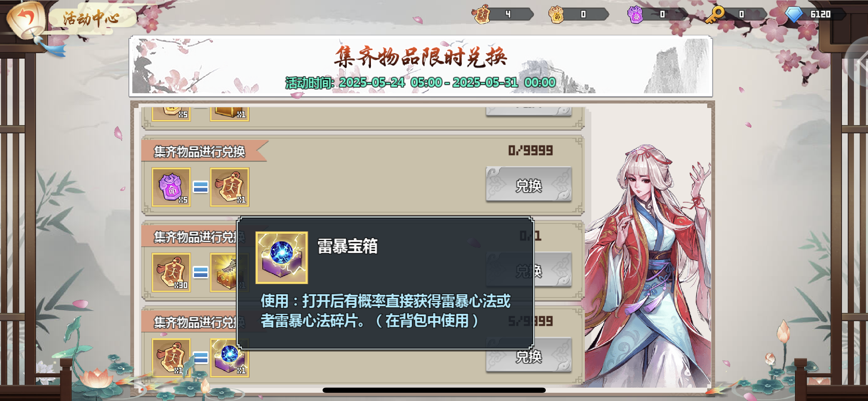This screenshot has height=401, width=868.
Task: Select the 天 token x30 cost item
Action: [171, 272]
